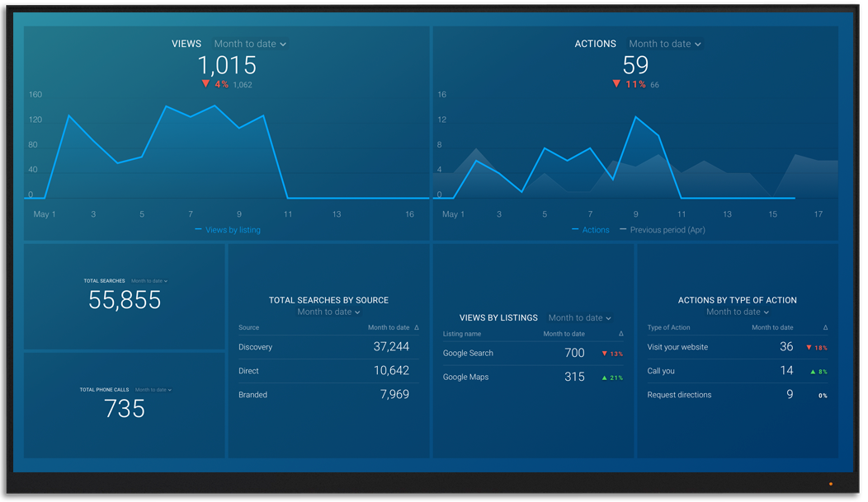The height and width of the screenshot is (502, 868).
Task: Expand the Total Phone Calls Month to date dropdown
Action: [x=153, y=390]
